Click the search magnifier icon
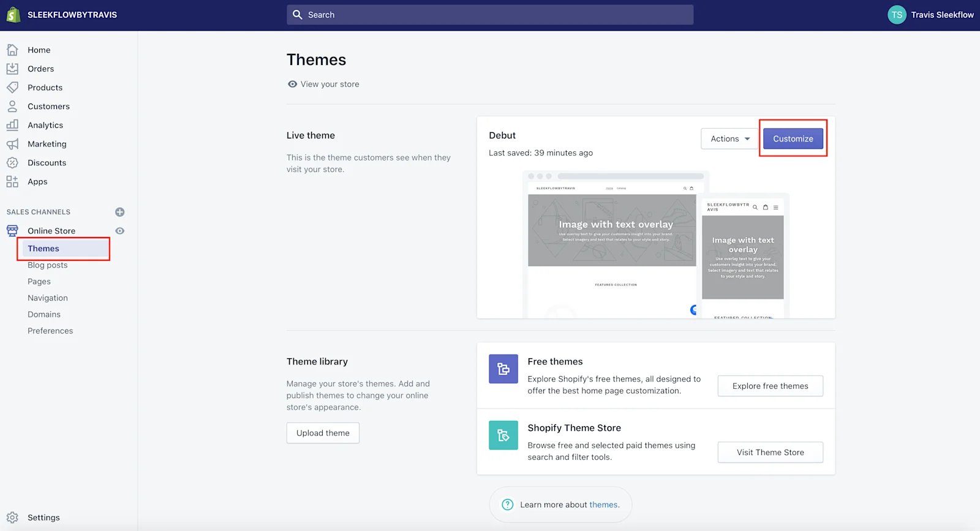Screen dimensions: 980x531 297,15
